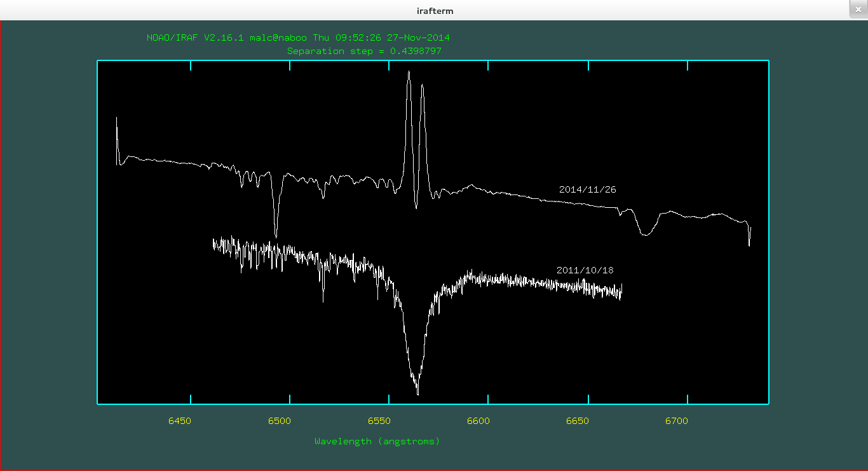Click the 2011/10/18 spectrum label
The image size is (868, 471).
tap(585, 270)
